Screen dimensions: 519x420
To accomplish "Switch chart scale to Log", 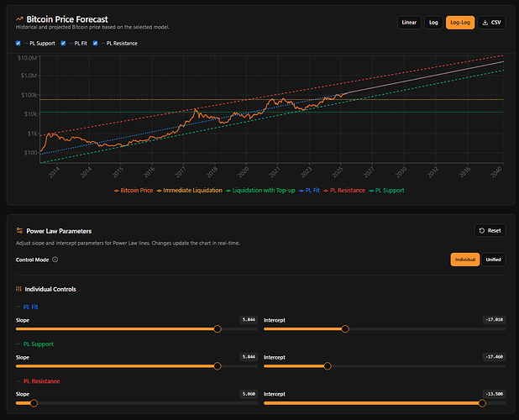I will (x=432, y=23).
